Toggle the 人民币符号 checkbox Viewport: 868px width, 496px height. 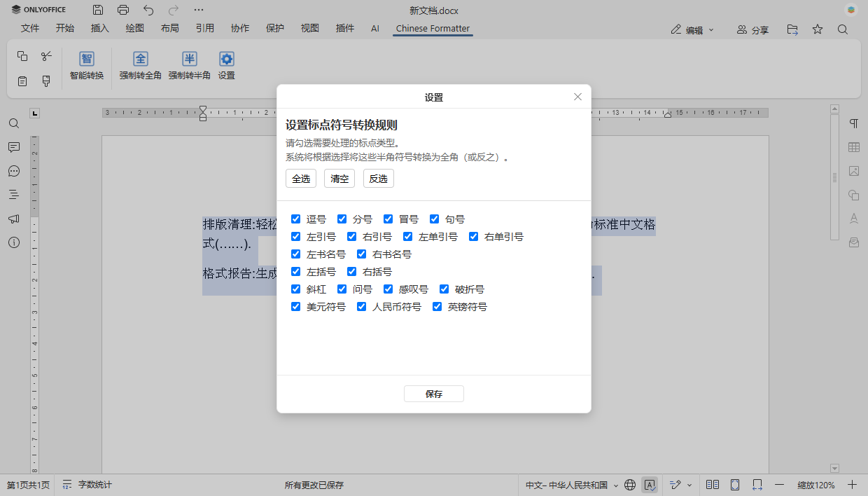click(362, 307)
